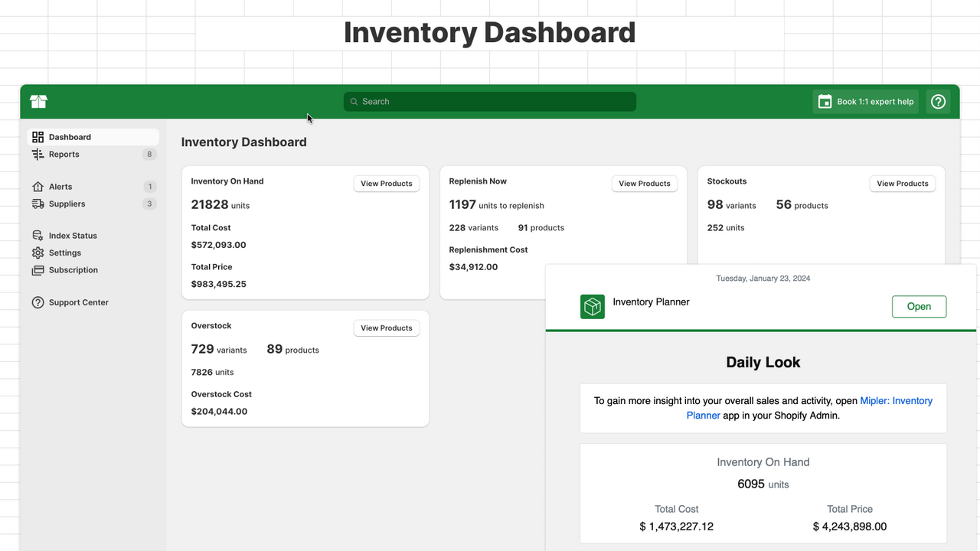Click the $ 4,243,898.00 total price
The width and height of the screenshot is (980, 551).
(x=850, y=527)
